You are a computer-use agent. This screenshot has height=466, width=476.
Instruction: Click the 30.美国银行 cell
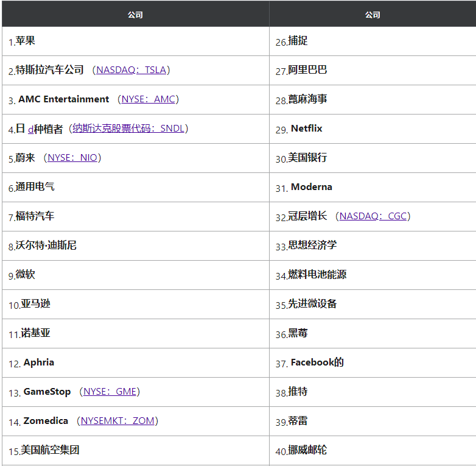click(373, 158)
